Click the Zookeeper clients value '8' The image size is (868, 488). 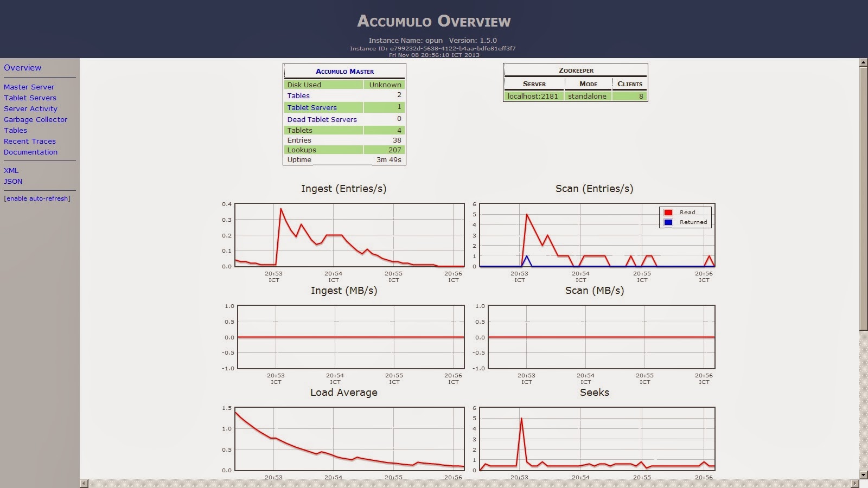641,96
